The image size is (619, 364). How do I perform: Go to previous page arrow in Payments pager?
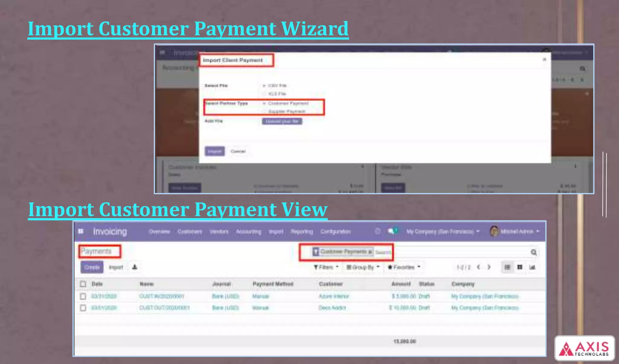click(478, 267)
